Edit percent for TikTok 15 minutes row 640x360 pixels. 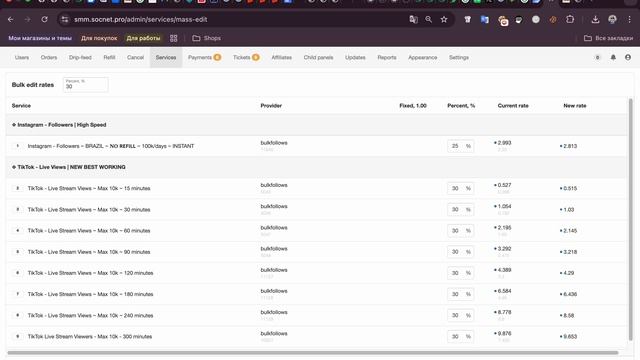pyautogui.click(x=460, y=188)
